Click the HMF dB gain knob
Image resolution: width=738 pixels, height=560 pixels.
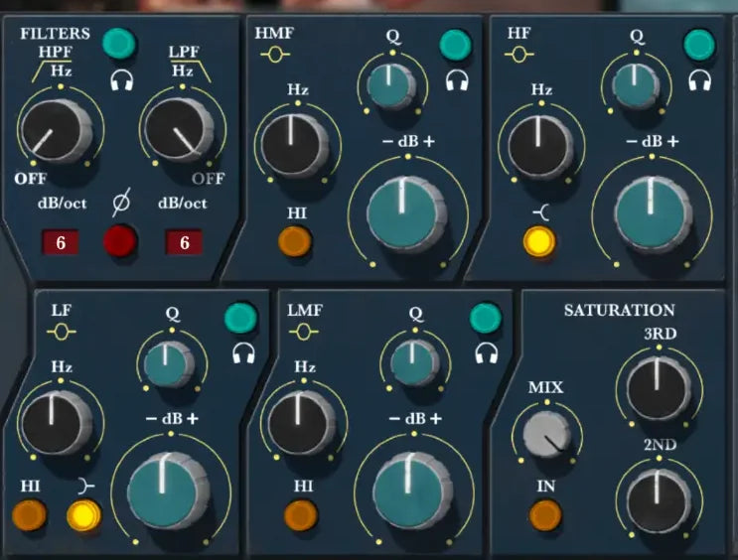click(405, 214)
